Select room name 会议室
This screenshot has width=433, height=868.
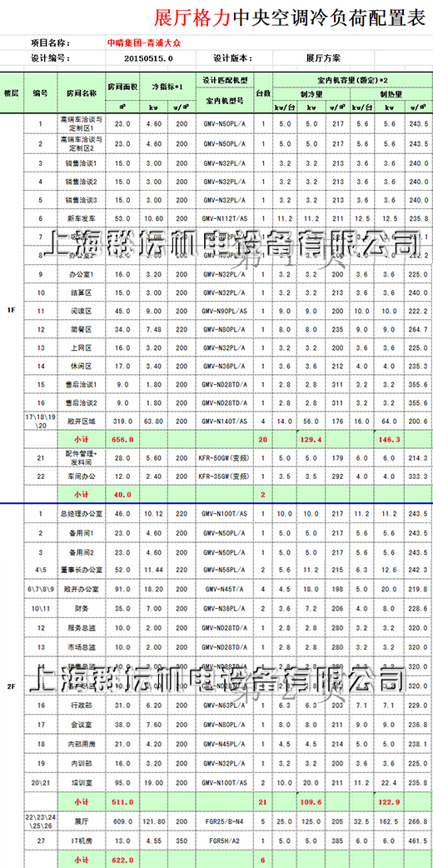(x=81, y=724)
